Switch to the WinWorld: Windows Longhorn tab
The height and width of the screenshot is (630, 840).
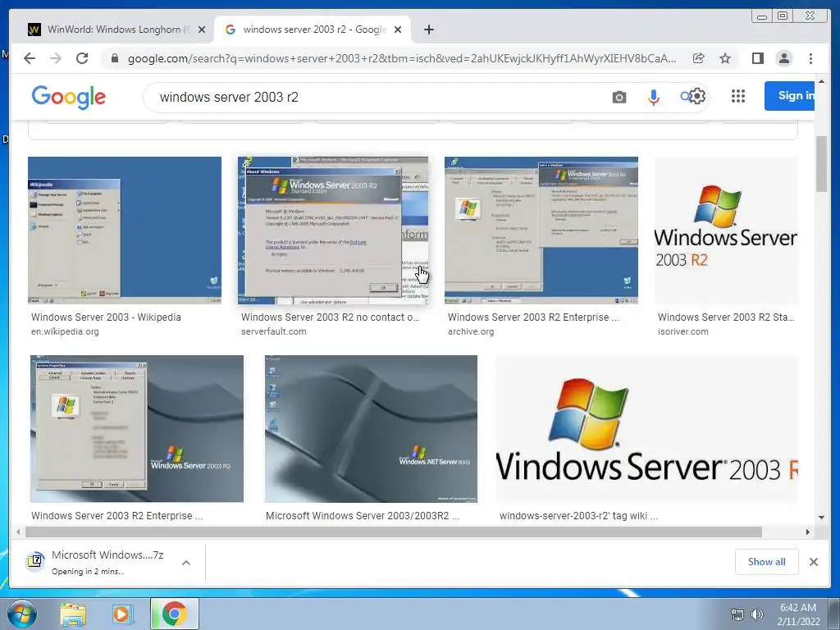(112, 30)
